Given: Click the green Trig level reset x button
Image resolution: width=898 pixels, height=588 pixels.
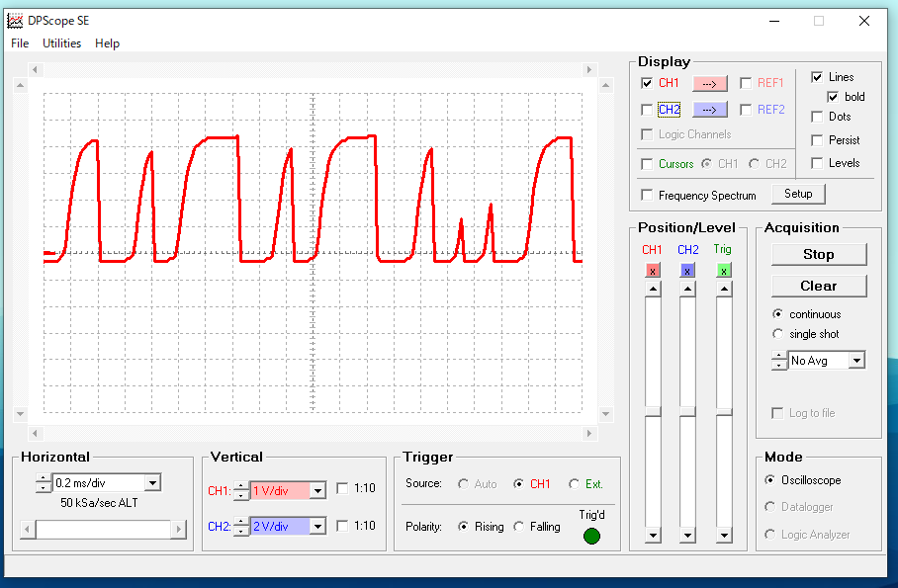Looking at the screenshot, I should [x=724, y=270].
